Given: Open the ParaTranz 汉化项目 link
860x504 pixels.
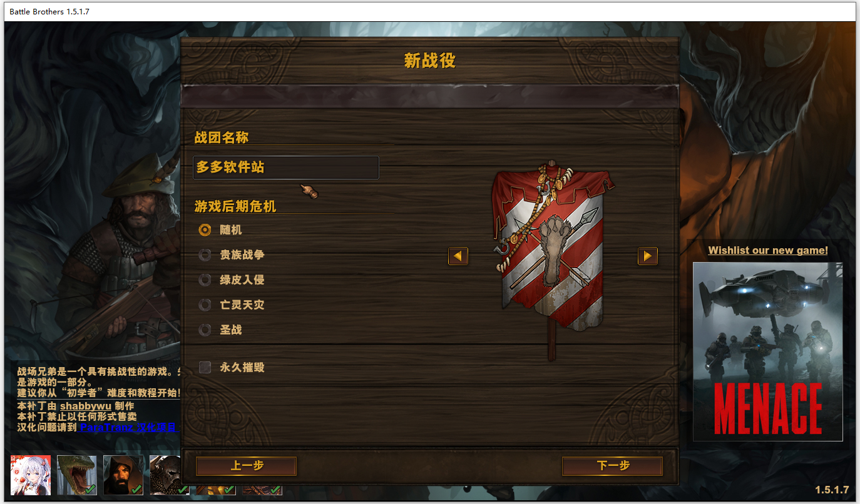Looking at the screenshot, I should click(130, 427).
